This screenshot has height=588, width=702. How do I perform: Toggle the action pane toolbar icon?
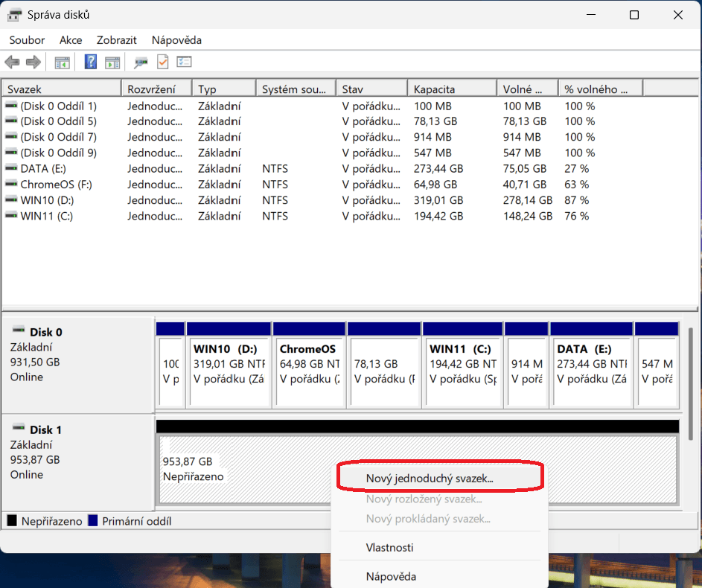(x=112, y=63)
